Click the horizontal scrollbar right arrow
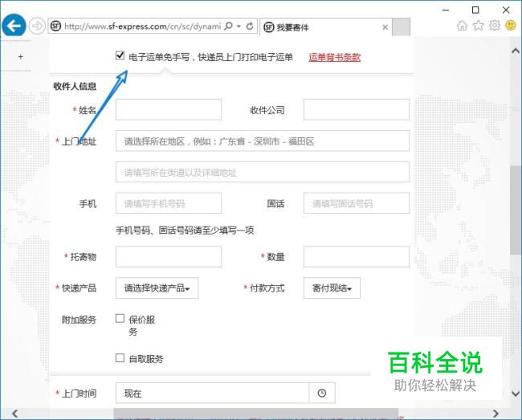Image resolution: width=522 pixels, height=420 pixels. [x=495, y=414]
